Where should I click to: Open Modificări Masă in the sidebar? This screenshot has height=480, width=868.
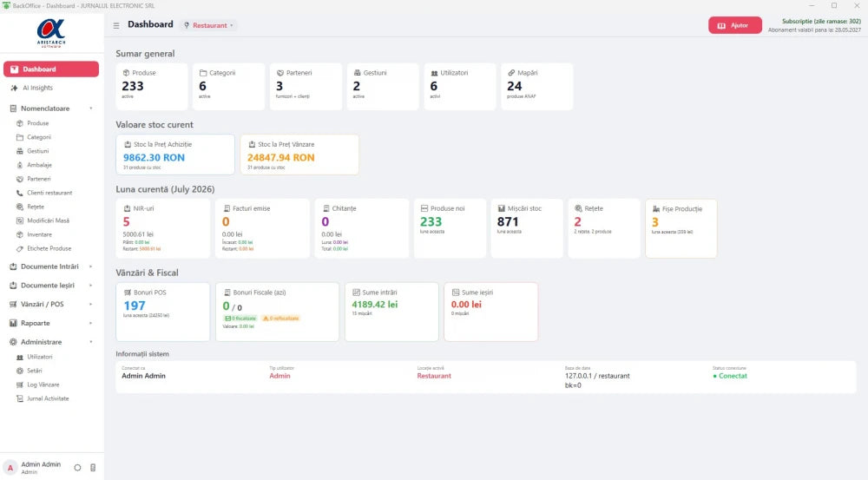click(48, 220)
